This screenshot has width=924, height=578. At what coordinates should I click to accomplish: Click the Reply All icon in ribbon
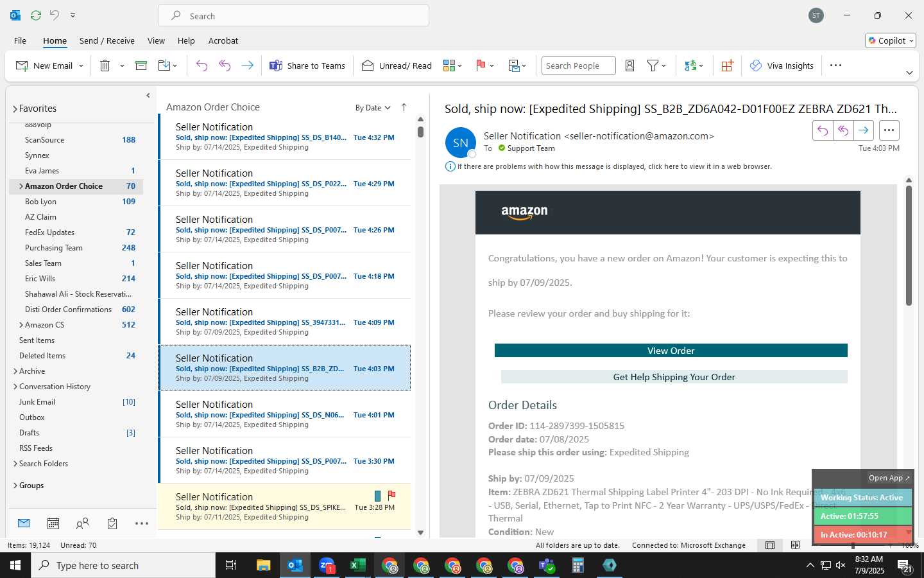pos(225,66)
